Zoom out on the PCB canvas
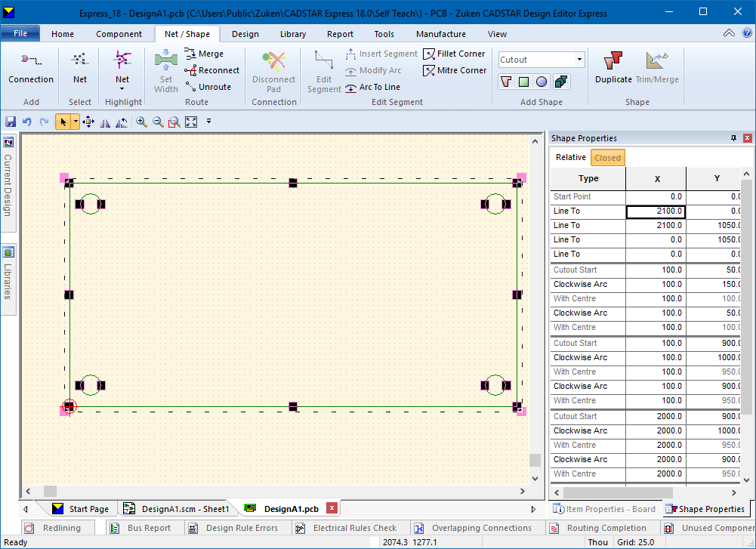Viewport: 756px width, 549px height. pos(158,122)
